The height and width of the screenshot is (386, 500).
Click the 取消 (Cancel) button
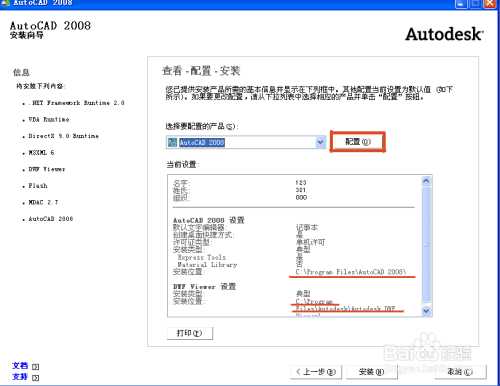coord(460,372)
